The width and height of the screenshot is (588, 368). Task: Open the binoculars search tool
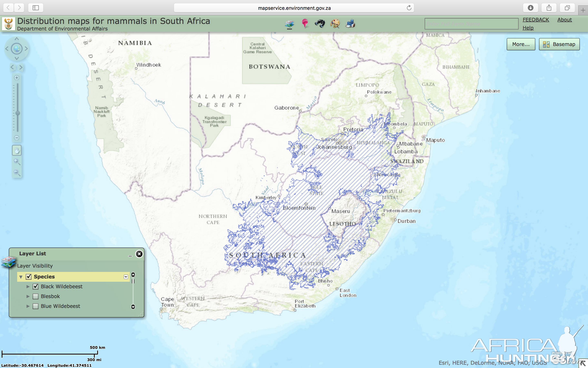pyautogui.click(x=320, y=23)
